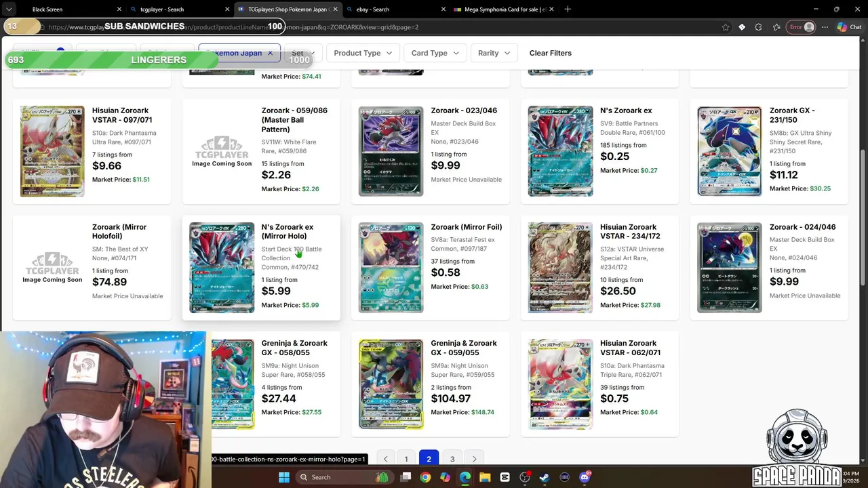Open the Copilot app in taskbar
Image resolution: width=868 pixels, height=488 pixels.
pos(445,477)
